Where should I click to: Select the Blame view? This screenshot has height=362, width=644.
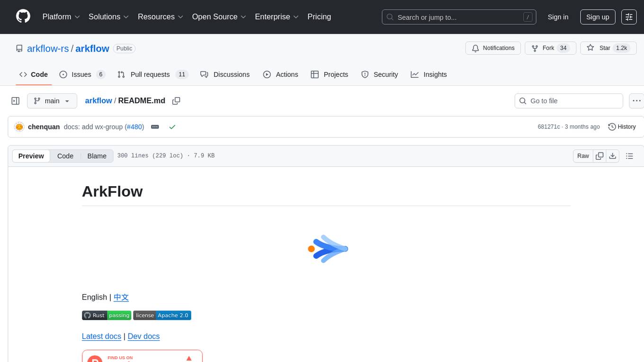[x=97, y=156]
